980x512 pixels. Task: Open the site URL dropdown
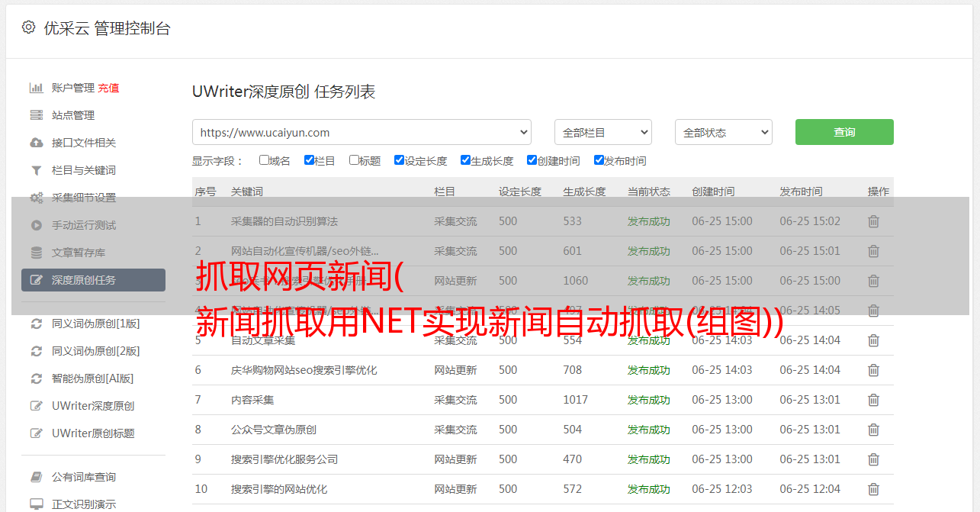click(361, 132)
